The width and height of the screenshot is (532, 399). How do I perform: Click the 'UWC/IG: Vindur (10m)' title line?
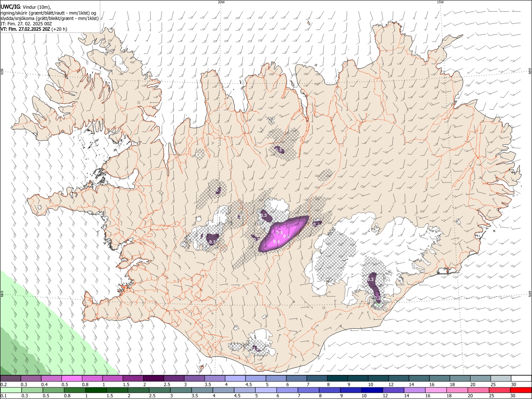tap(26, 7)
